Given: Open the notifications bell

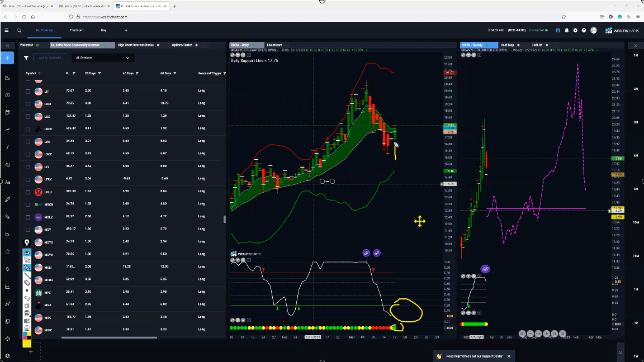Looking at the screenshot, I should (566, 30).
